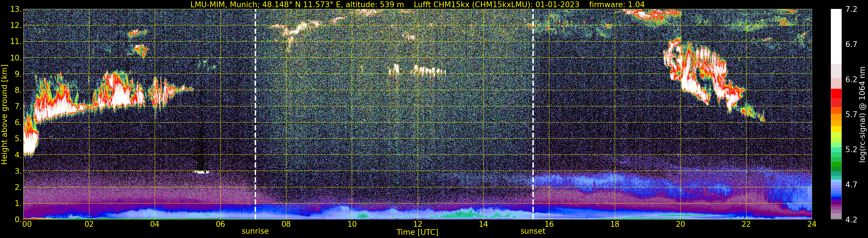868x238 pixels.
Task: Click the date '01-01-2023' in the title
Action: pos(557,4)
